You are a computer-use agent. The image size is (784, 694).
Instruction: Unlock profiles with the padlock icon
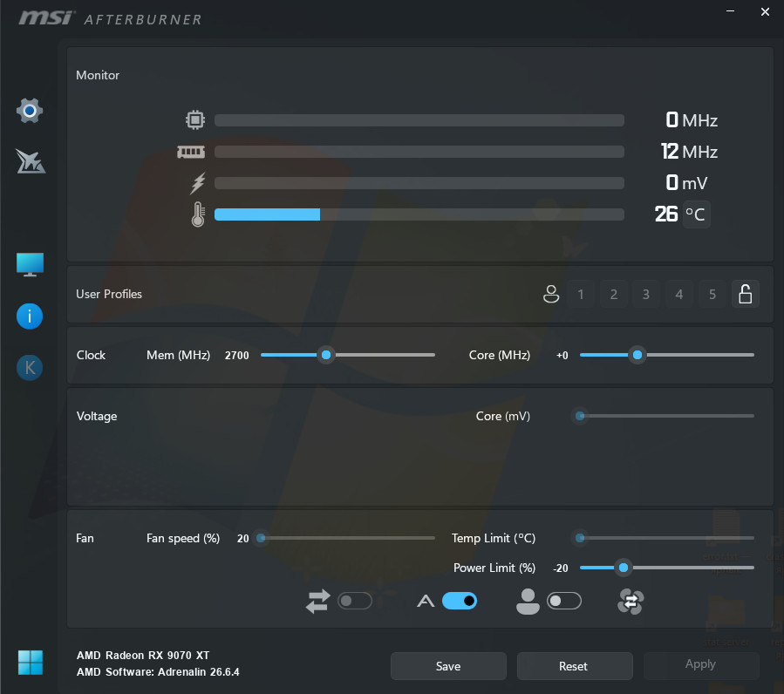pyautogui.click(x=745, y=294)
